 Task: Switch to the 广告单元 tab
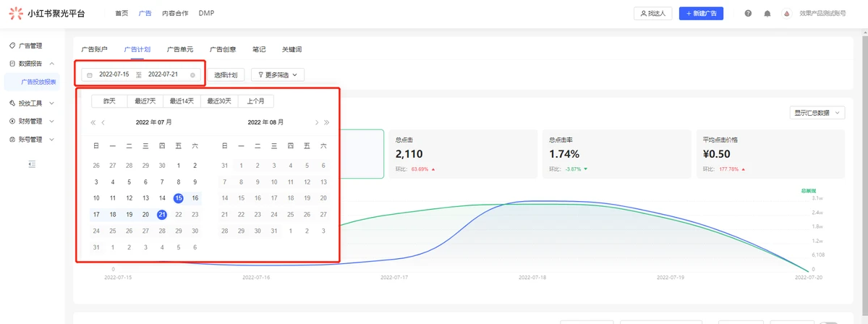pyautogui.click(x=180, y=49)
